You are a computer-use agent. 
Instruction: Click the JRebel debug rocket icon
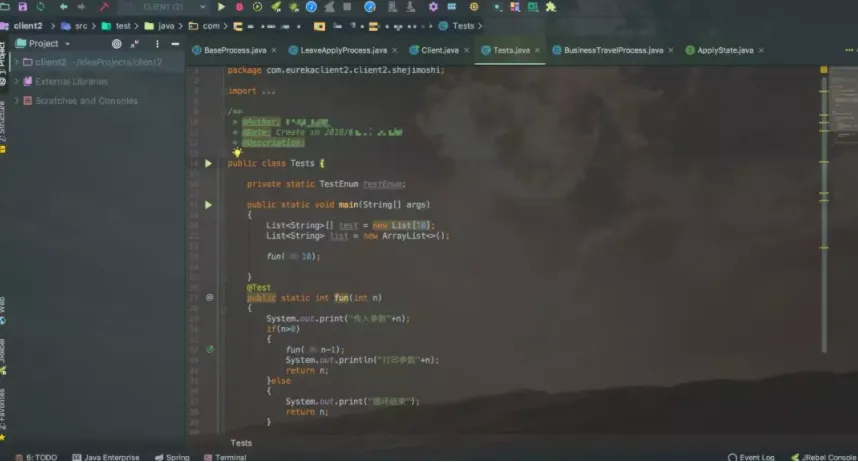[x=294, y=7]
